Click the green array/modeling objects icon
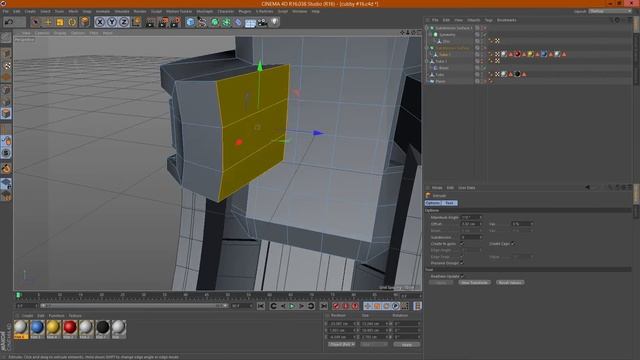 pos(227,22)
